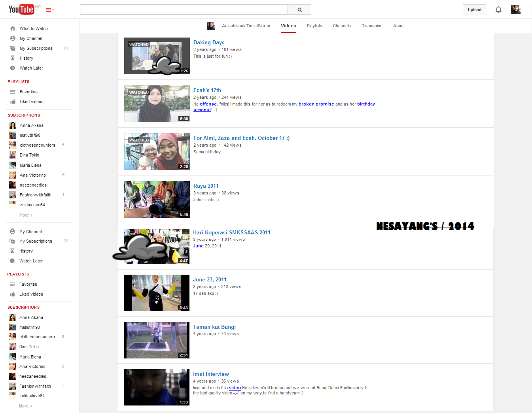532x413 pixels.
Task: Open the About channel tab
Action: tap(399, 26)
